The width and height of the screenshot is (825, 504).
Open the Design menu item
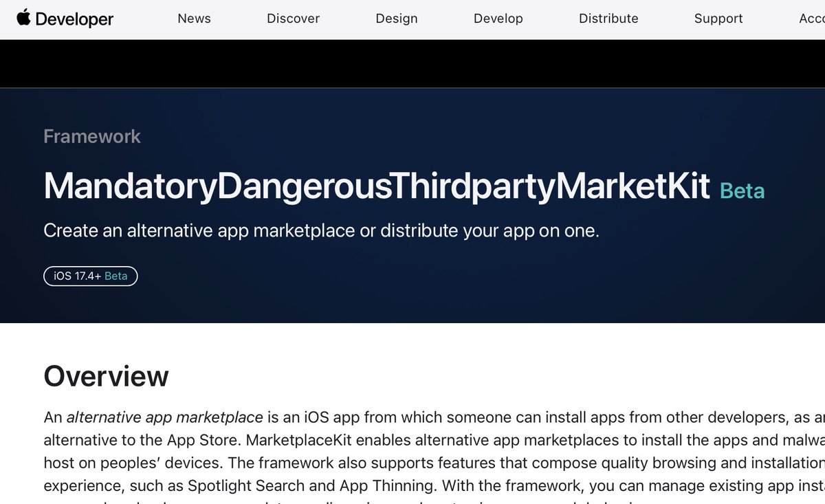pos(396,19)
